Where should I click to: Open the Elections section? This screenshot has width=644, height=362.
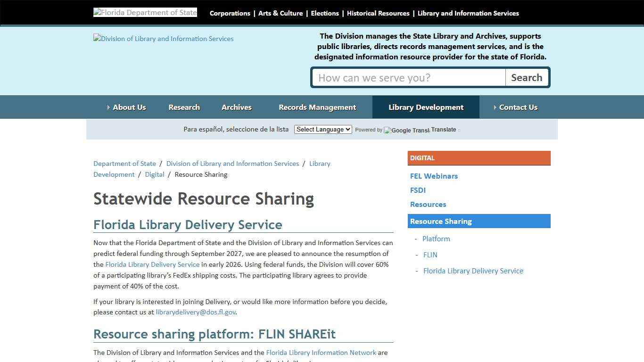(325, 13)
